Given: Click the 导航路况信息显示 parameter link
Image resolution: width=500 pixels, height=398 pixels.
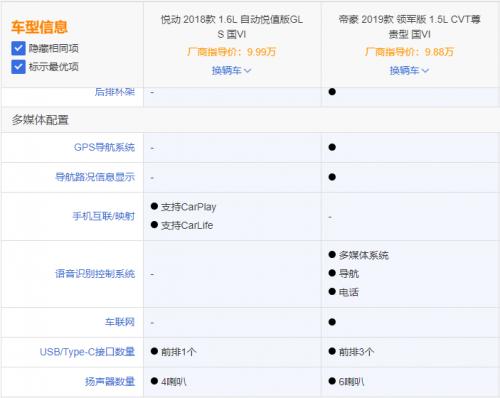Looking at the screenshot, I should point(95,177).
